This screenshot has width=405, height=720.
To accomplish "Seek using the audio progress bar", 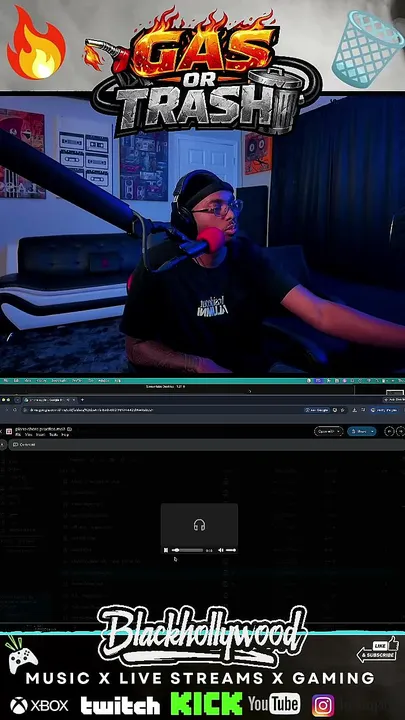I will tap(187, 550).
